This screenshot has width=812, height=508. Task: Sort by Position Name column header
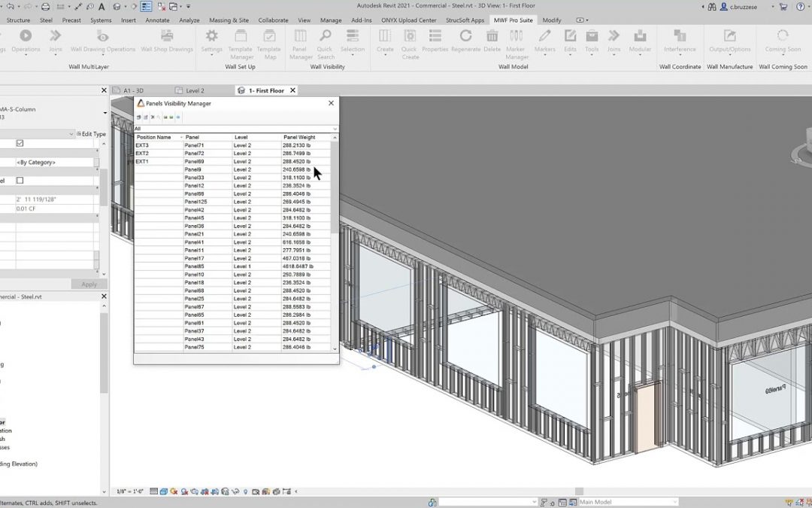(159, 138)
